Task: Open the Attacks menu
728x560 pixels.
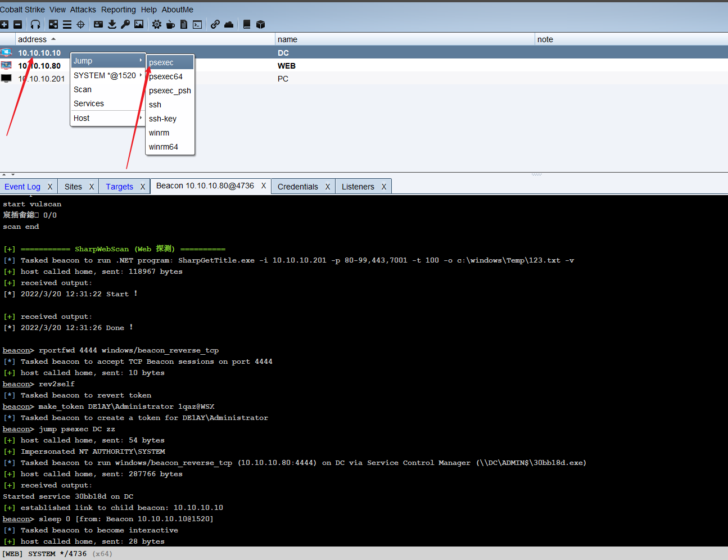Action: (x=83, y=10)
